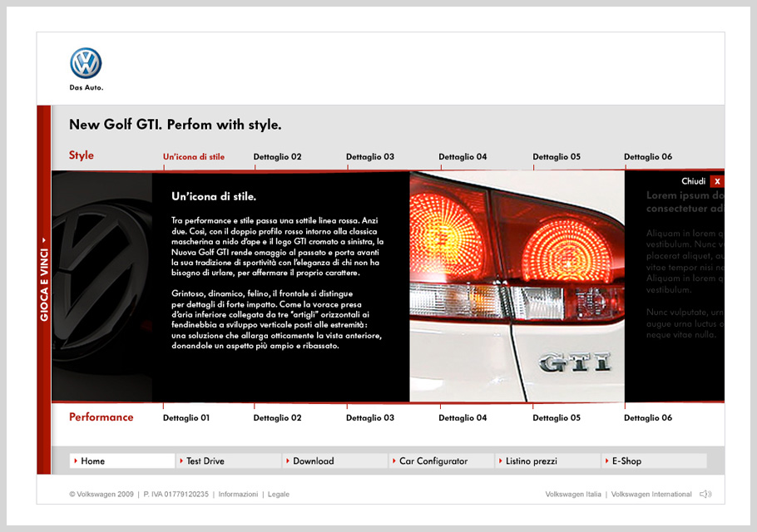Screen dimensions: 757x532
Task: Open the Test Drive menu item
Action: [x=229, y=461]
